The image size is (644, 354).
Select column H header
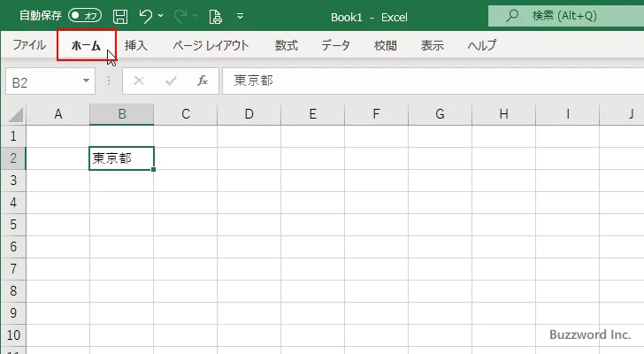[503, 114]
